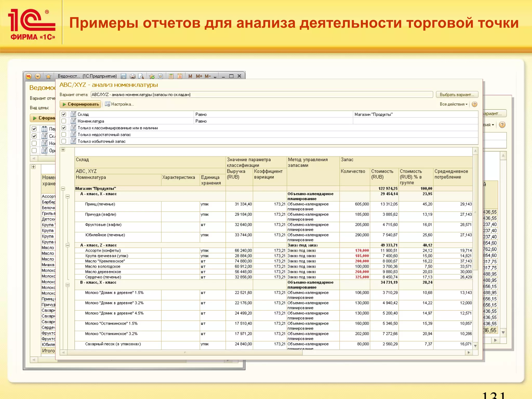
Task: Collapse the A - класс, Z - класс group
Action: pyautogui.click(x=68, y=245)
